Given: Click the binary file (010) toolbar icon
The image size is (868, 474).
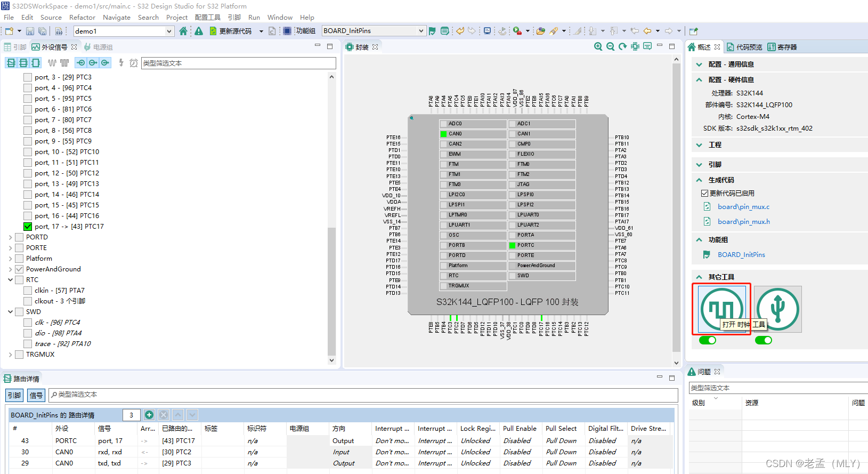Looking at the screenshot, I should (59, 31).
